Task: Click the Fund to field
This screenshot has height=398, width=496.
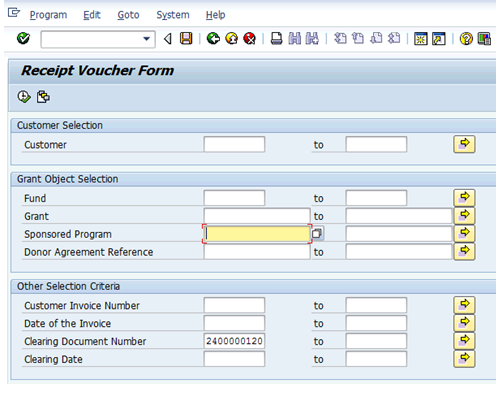Action: tap(376, 198)
